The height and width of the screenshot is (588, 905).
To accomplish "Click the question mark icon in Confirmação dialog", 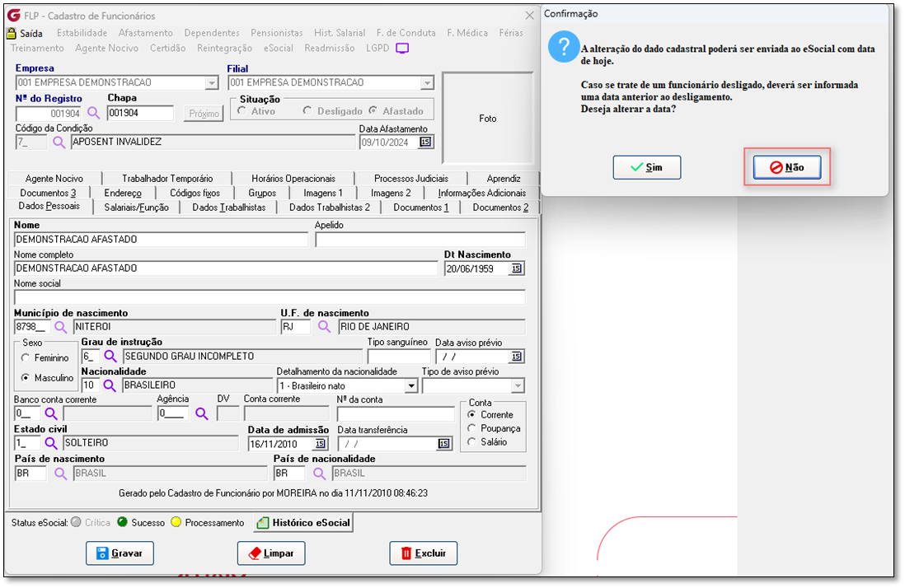I will pos(563,47).
